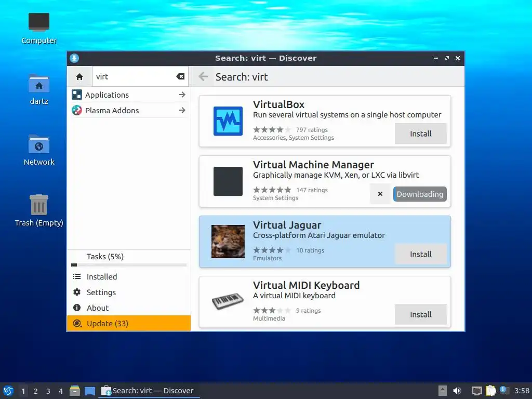Open the Settings section
Image resolution: width=532 pixels, height=399 pixels.
pyautogui.click(x=129, y=292)
